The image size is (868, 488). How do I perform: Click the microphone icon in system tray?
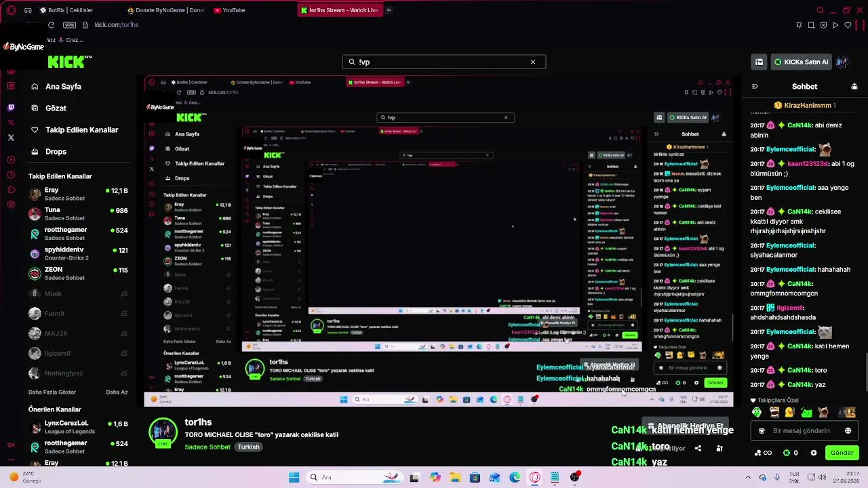pyautogui.click(x=777, y=477)
